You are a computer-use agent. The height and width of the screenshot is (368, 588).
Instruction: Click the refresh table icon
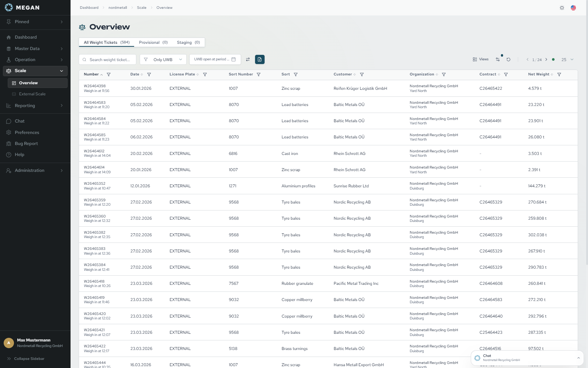[509, 59]
